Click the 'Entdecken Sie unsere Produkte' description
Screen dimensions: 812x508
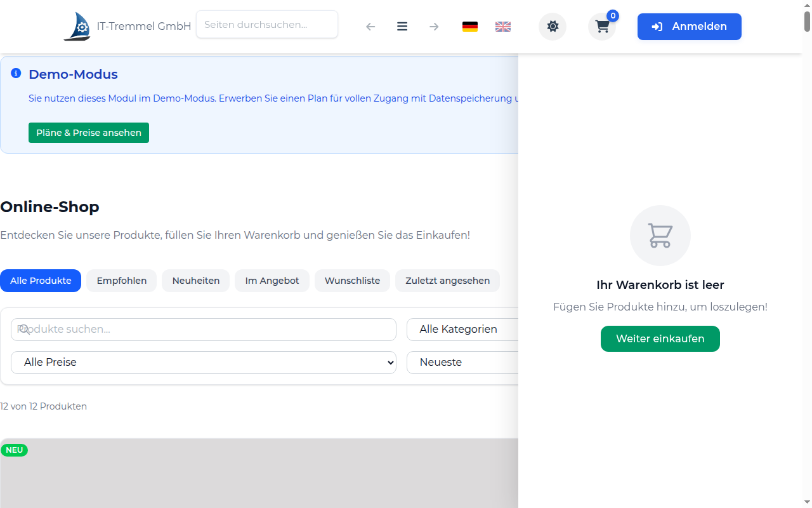click(235, 235)
